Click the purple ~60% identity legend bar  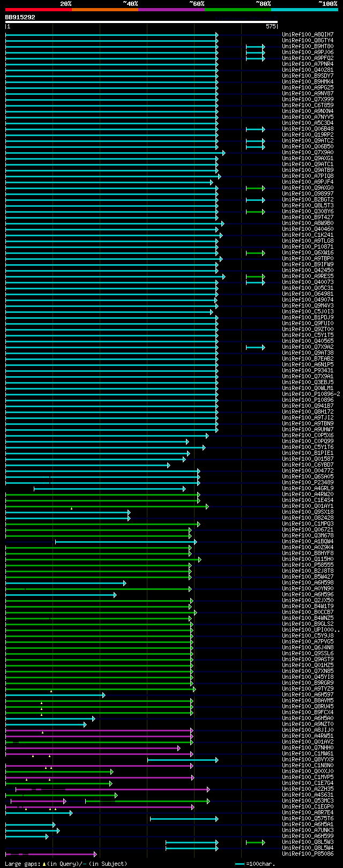pyautogui.click(x=171, y=10)
